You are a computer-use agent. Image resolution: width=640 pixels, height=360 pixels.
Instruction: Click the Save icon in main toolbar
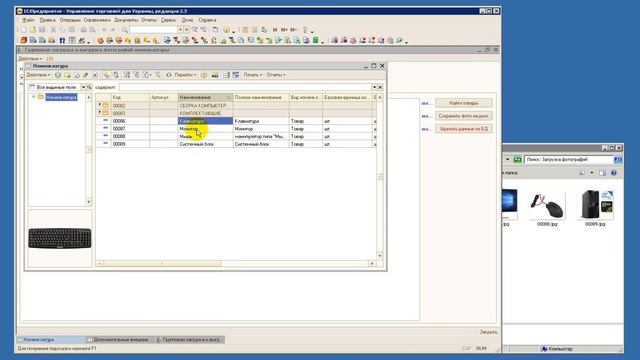42,30
